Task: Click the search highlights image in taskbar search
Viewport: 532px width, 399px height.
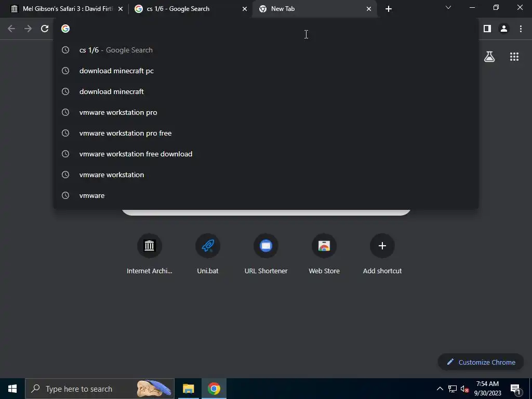Action: pos(154,389)
